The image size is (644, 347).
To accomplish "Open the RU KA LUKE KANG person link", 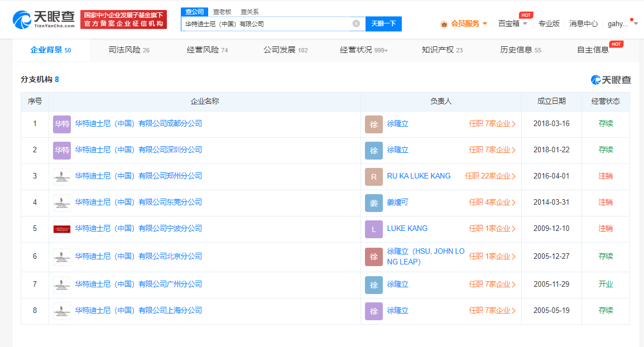I will tap(419, 176).
